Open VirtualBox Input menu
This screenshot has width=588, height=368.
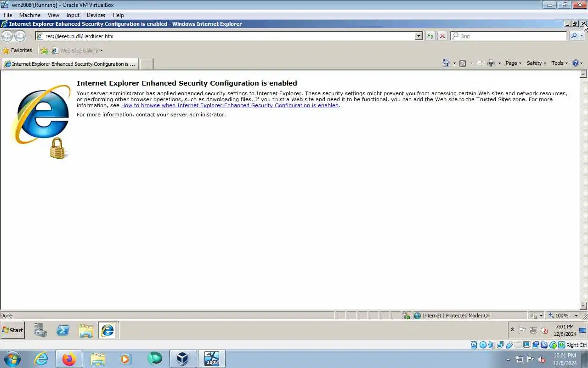pos(73,15)
